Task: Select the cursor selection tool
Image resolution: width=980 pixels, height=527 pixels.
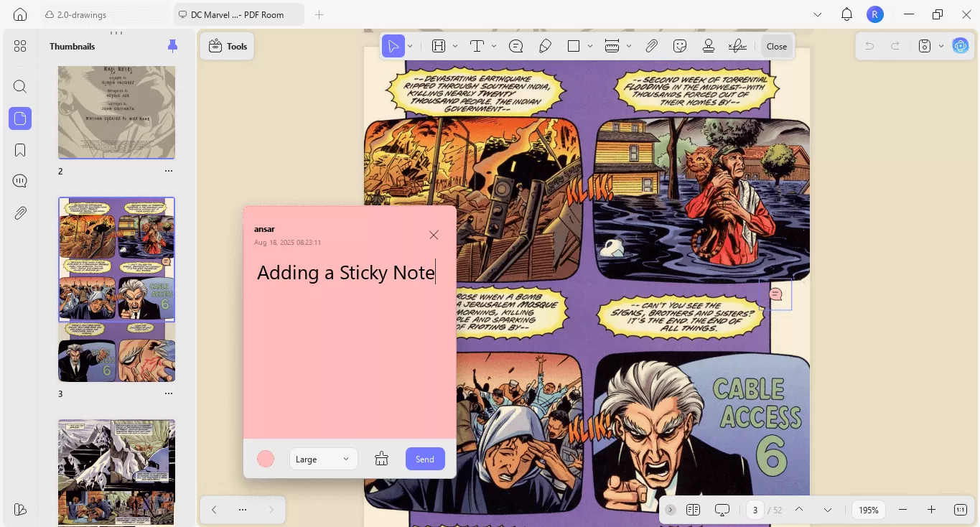Action: 393,46
